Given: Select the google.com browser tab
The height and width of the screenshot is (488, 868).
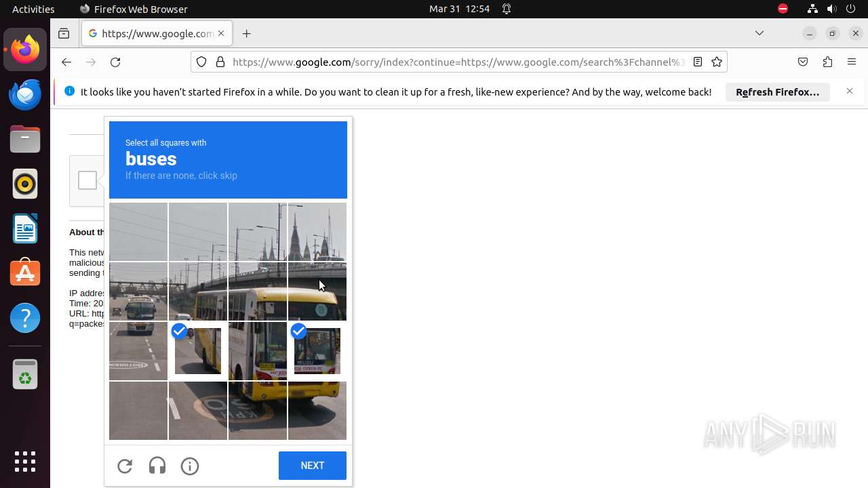Looking at the screenshot, I should (157, 33).
